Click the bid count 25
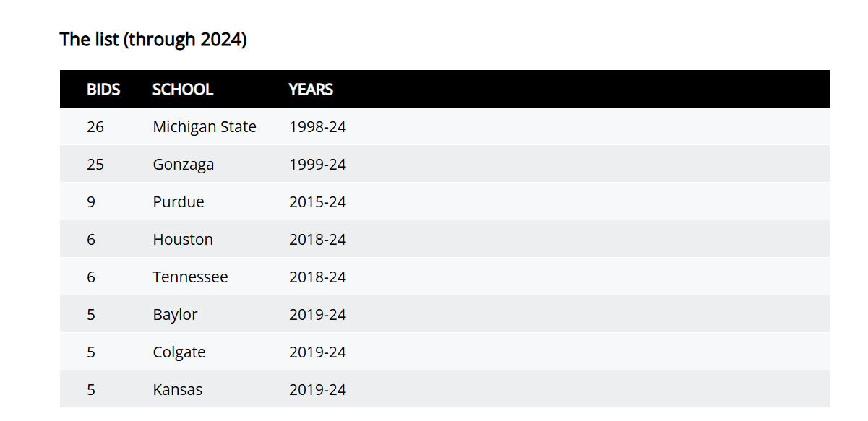 [95, 165]
